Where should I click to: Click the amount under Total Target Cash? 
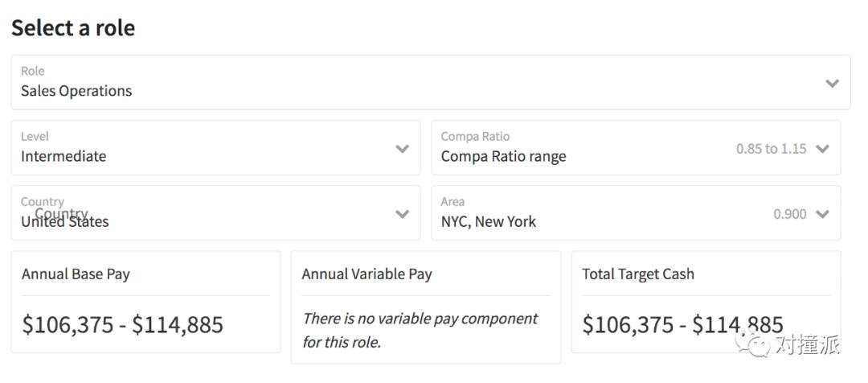(682, 324)
